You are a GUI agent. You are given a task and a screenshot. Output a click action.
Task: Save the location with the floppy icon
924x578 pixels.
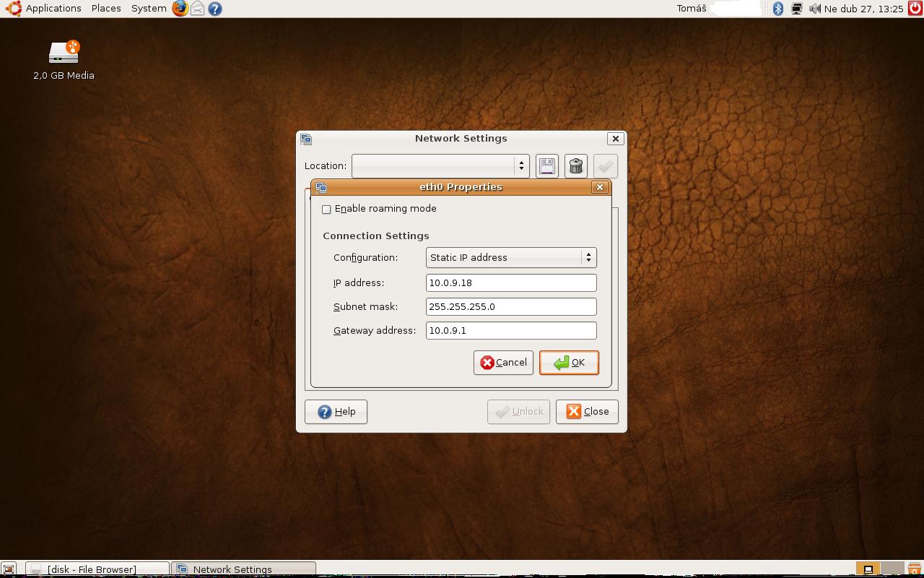coord(547,166)
